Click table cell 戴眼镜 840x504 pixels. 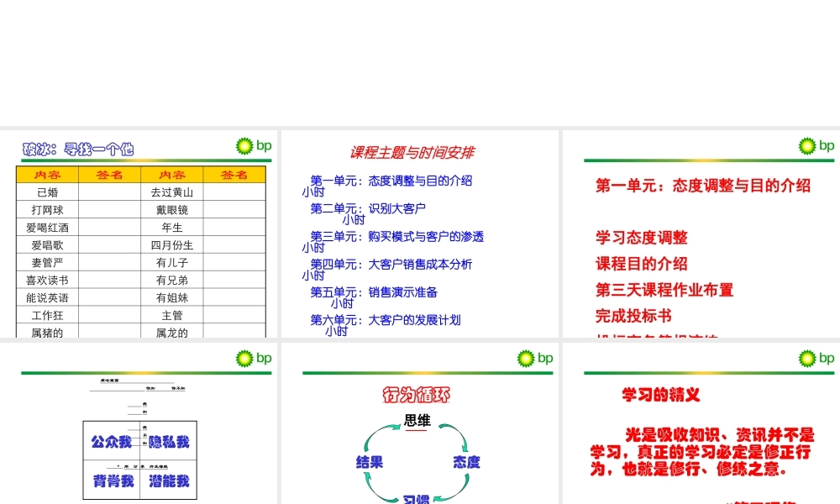(x=172, y=210)
